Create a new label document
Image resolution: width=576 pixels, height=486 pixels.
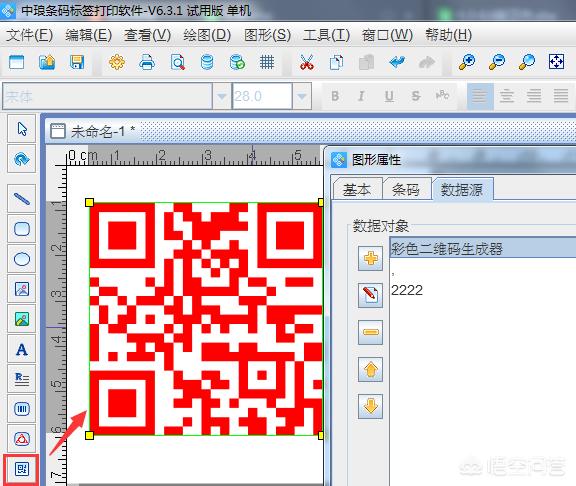[x=17, y=62]
